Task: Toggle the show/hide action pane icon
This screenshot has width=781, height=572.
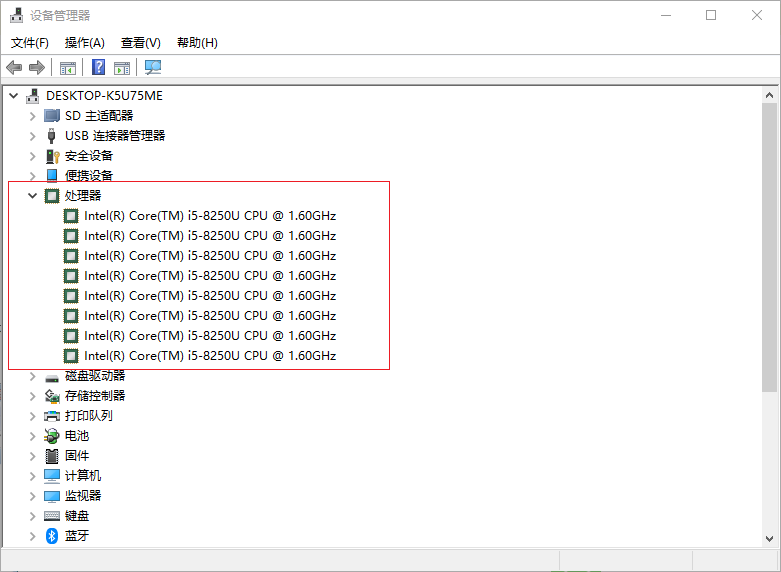Action: point(122,68)
